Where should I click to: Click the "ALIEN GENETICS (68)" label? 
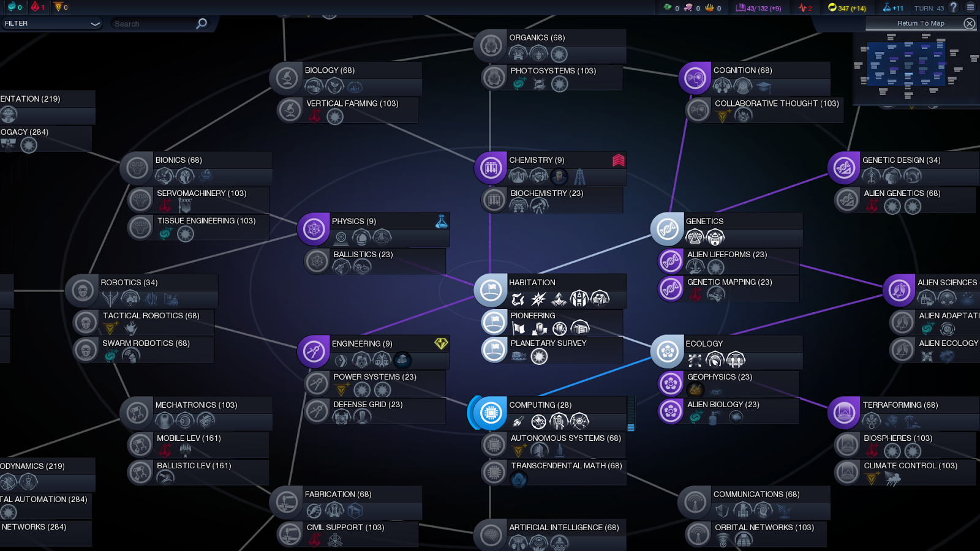pos(902,193)
